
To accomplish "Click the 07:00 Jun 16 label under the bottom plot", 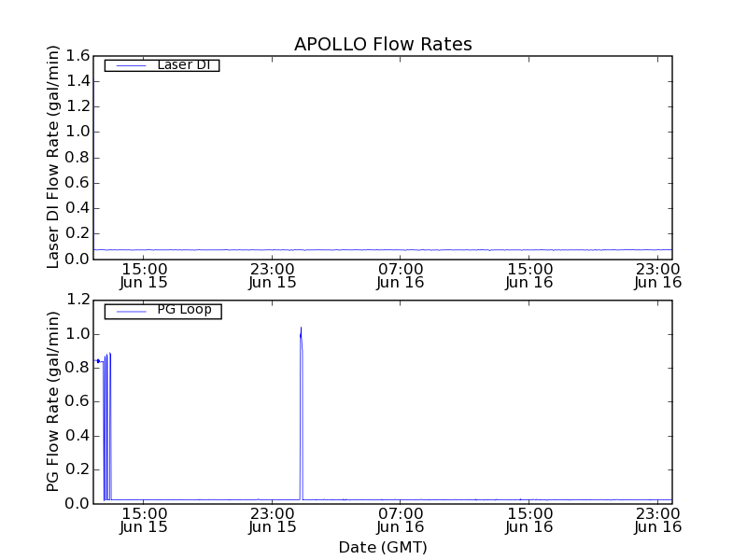I will [x=401, y=520].
